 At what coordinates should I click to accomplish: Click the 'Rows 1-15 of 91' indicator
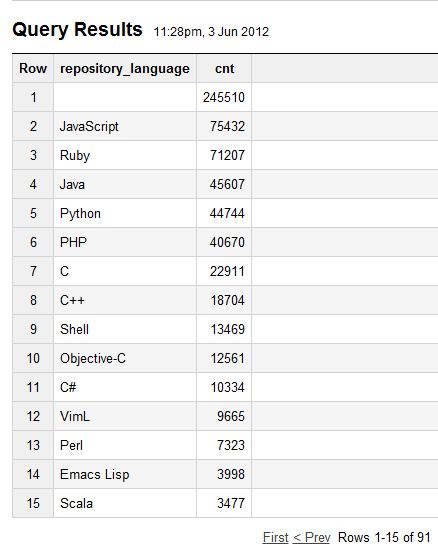384,537
